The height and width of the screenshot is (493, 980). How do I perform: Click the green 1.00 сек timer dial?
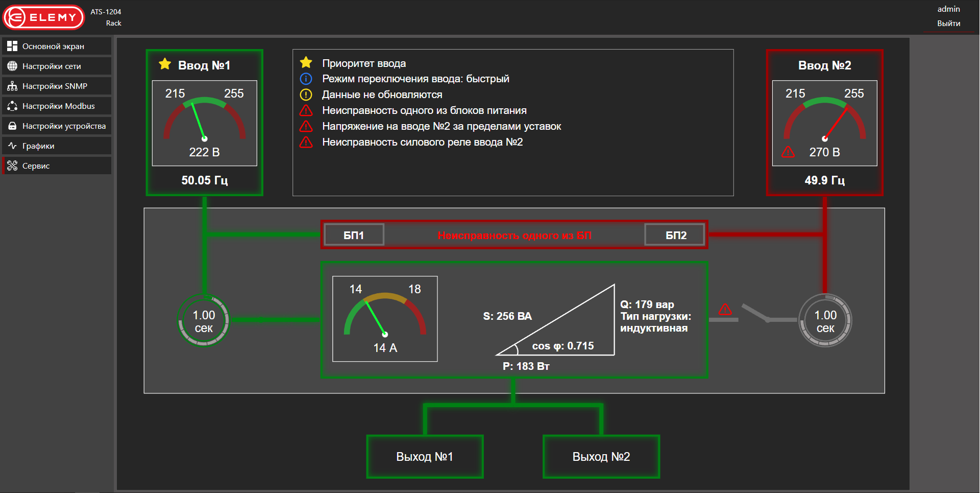(x=204, y=321)
